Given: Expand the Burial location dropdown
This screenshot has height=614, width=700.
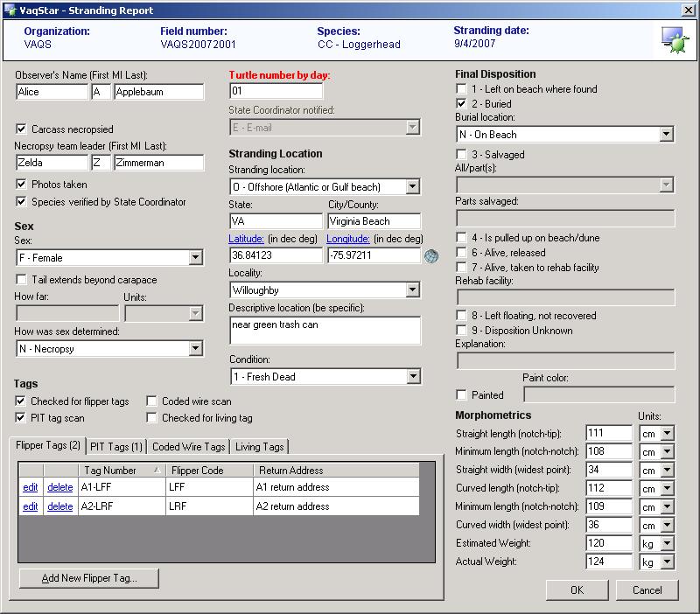Looking at the screenshot, I should [x=666, y=135].
